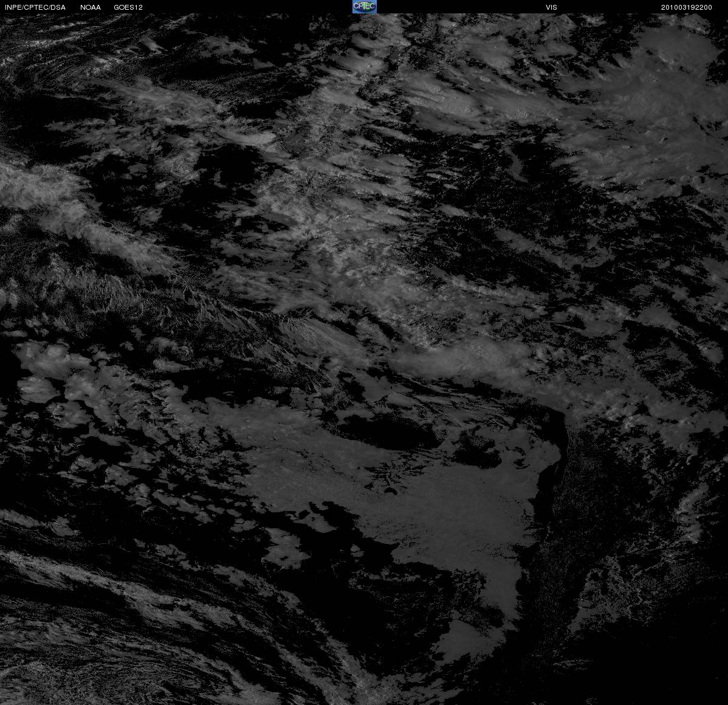Click the GOES12 satellite label

tap(128, 7)
